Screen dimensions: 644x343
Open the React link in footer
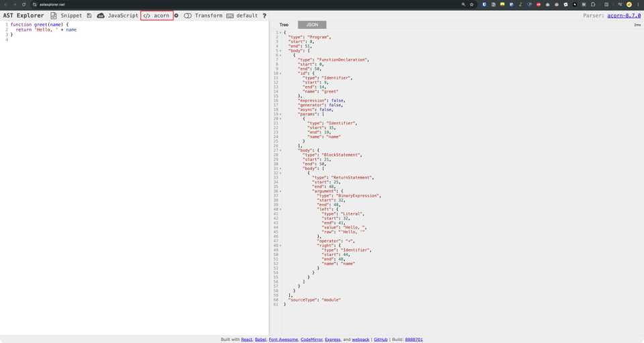pos(247,339)
